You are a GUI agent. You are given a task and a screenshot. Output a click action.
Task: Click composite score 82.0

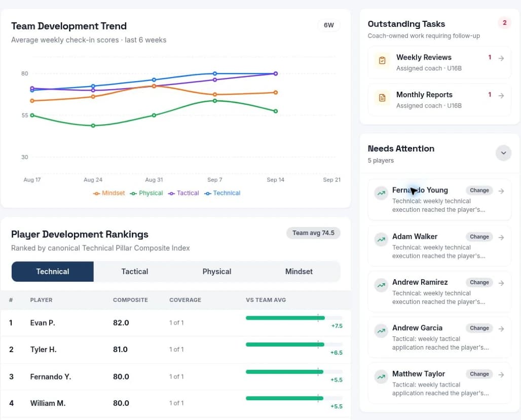(x=121, y=323)
